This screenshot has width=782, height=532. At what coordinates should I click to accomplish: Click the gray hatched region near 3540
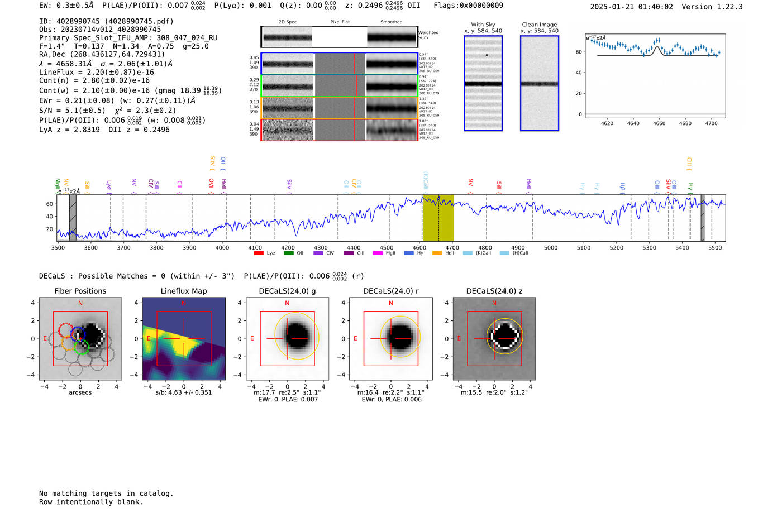click(73, 218)
